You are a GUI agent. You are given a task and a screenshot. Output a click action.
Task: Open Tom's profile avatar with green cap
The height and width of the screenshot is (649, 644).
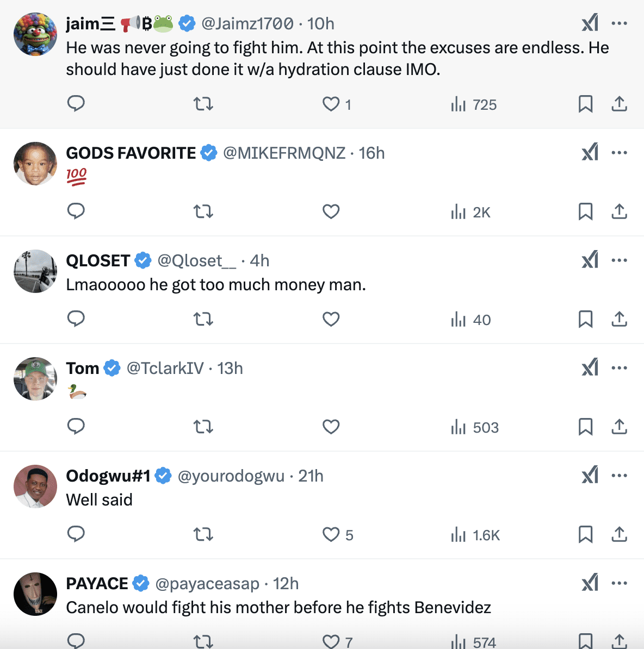pos(35,379)
